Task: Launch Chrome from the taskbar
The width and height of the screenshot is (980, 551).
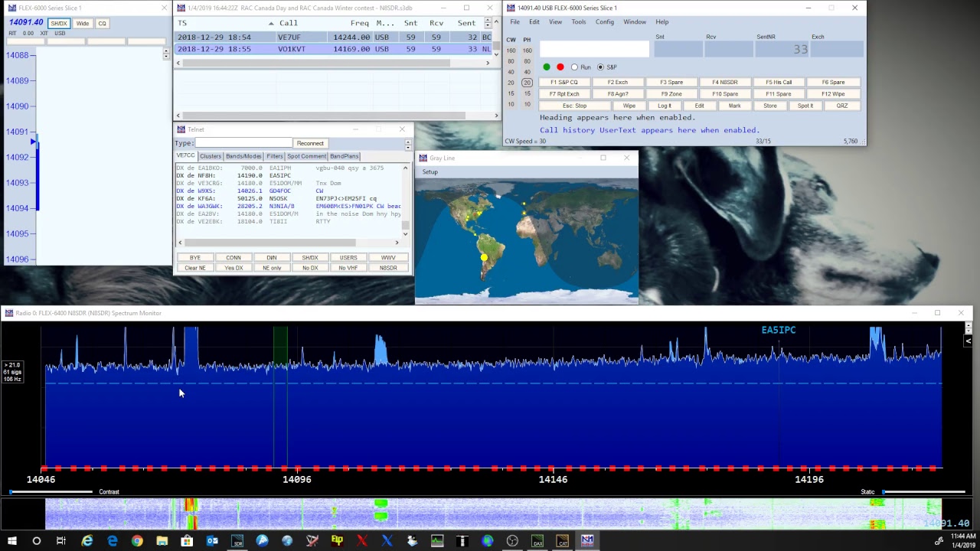Action: 137,541
